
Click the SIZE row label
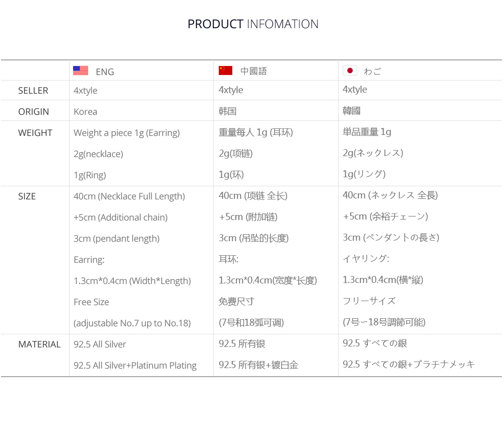tap(27, 196)
